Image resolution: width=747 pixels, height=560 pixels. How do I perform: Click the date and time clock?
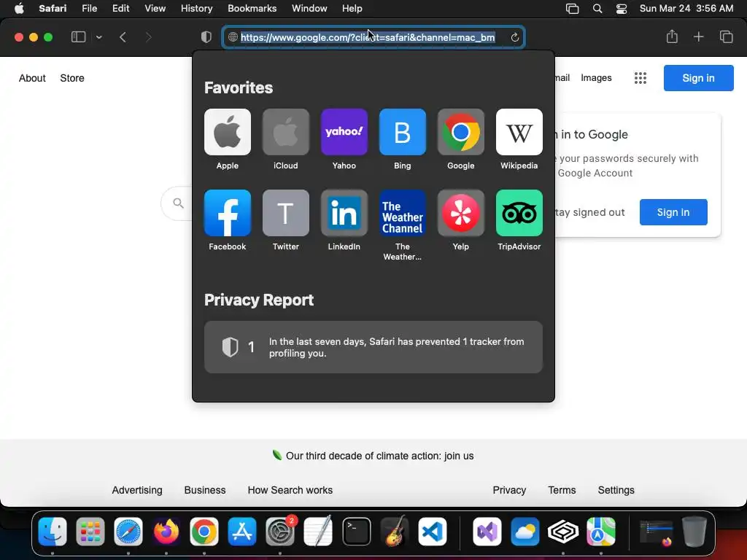(x=686, y=9)
